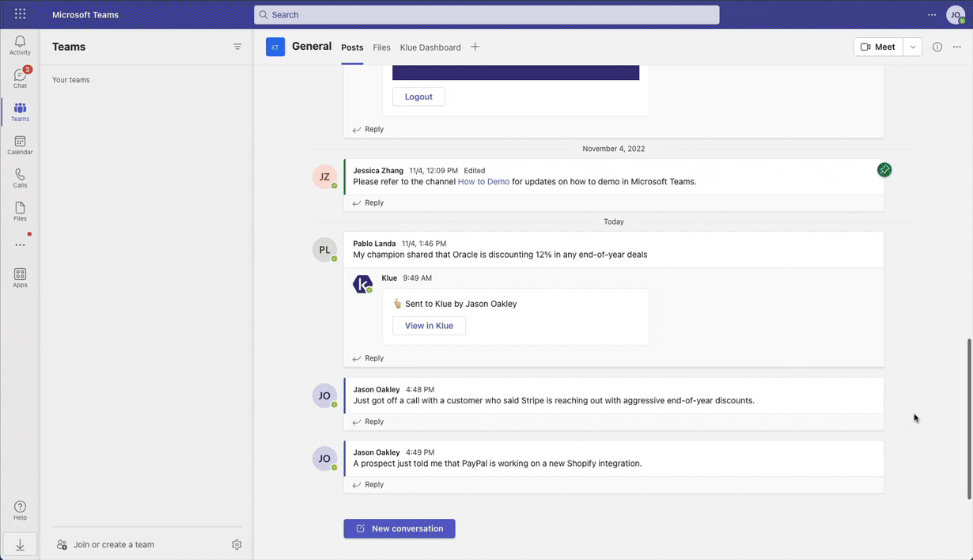Open manage teams settings gear

pos(237,544)
